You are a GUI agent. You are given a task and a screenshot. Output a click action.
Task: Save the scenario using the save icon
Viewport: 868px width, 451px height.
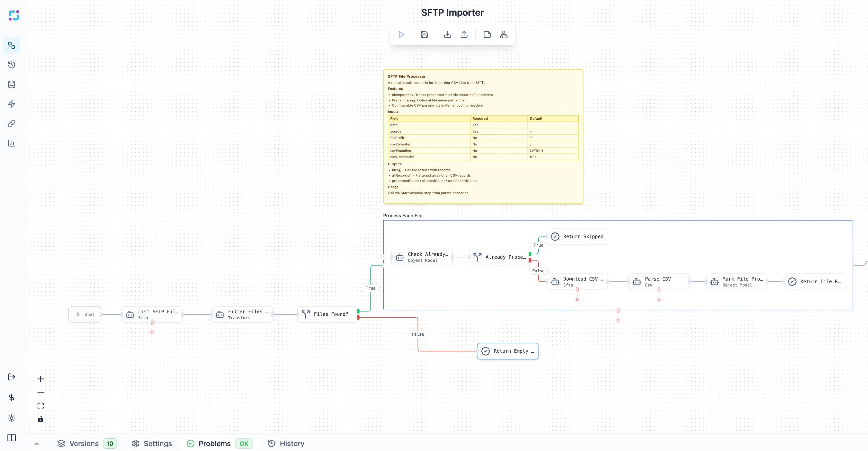coord(424,34)
